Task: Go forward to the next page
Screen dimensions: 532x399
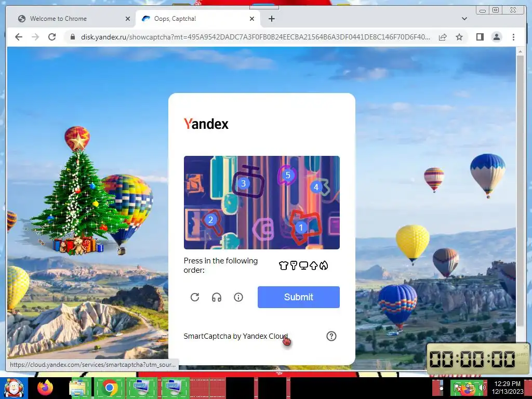Action: [x=35, y=37]
